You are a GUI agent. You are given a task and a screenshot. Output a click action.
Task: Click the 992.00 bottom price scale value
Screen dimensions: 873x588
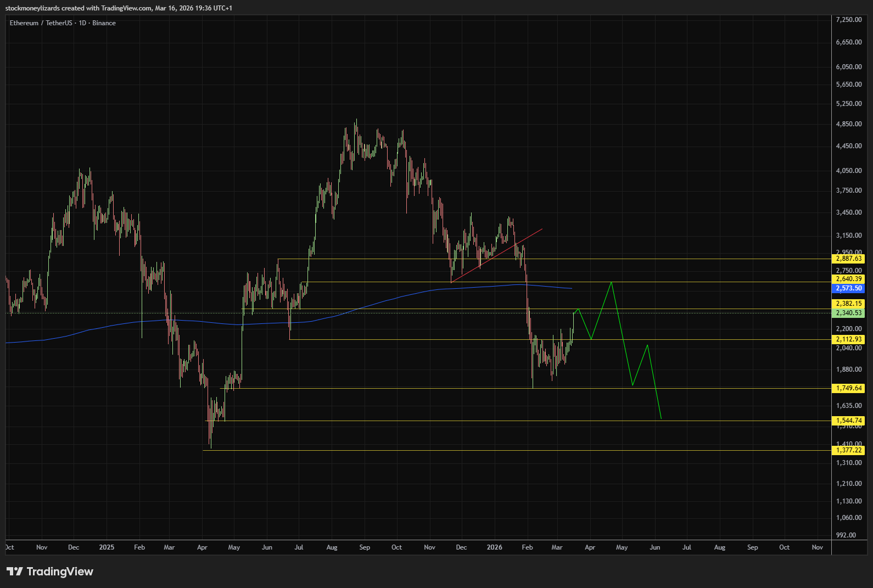846,535
